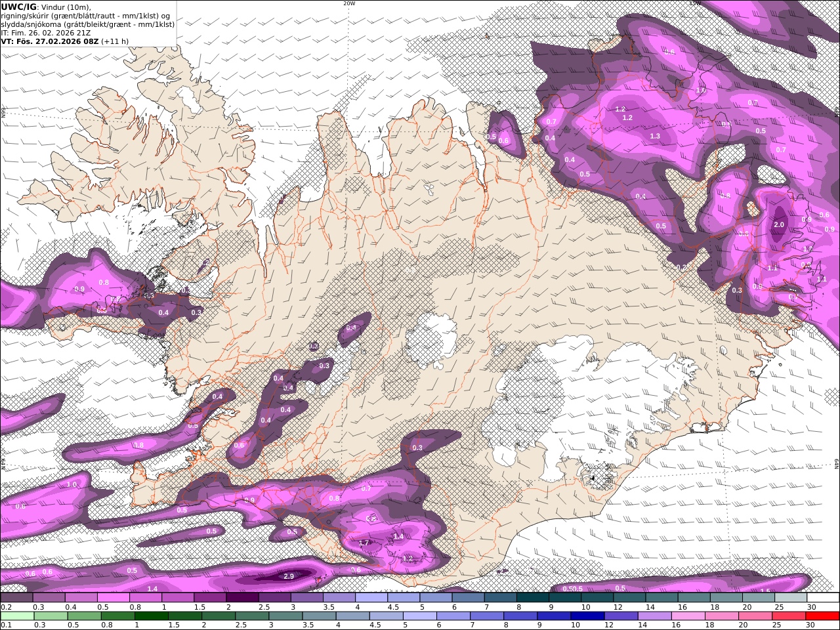This screenshot has height=630, width=840.
Task: Click the 'slydda/snjókoma' description line
Action: (87, 24)
